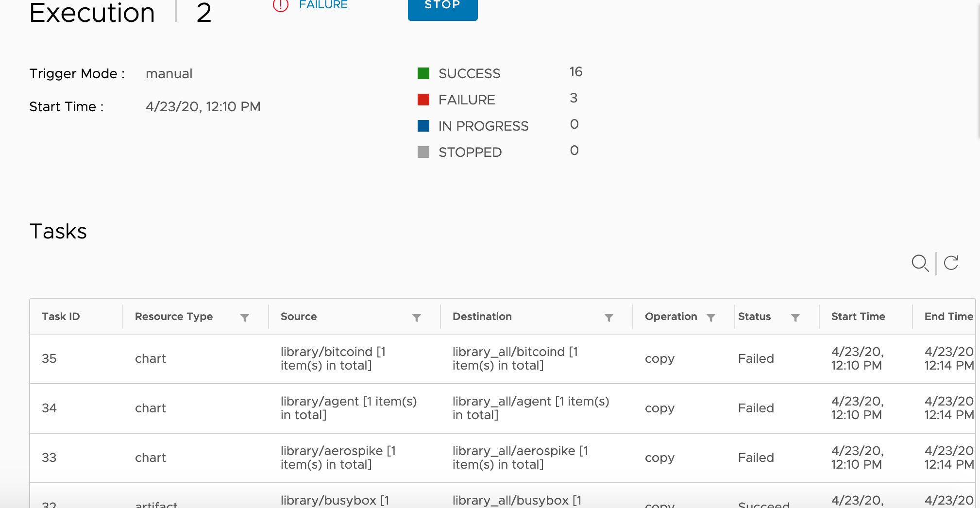Select task ID 35 cell
Image resolution: width=980 pixels, height=508 pixels.
[x=49, y=358]
